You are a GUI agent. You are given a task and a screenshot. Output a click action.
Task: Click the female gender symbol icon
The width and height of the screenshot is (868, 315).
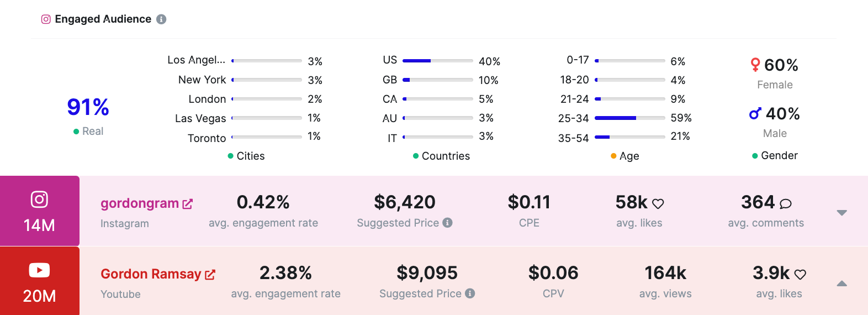[755, 65]
